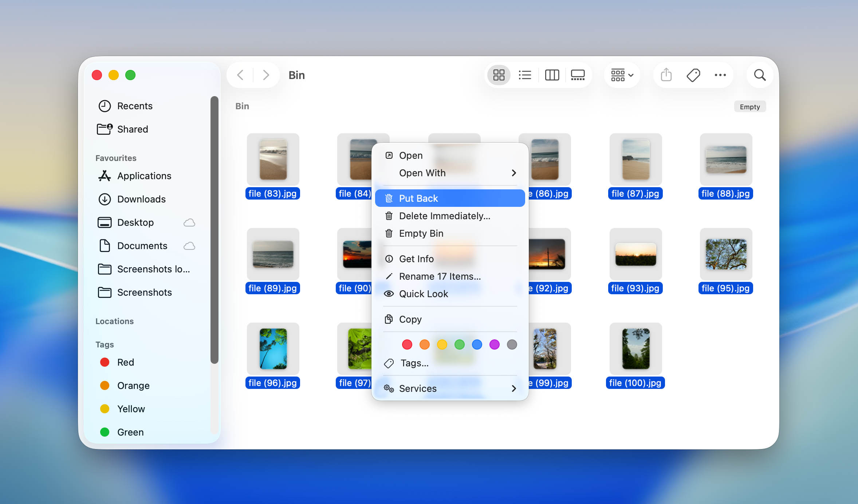Choose Delete Immediately... in the menu

pos(450,216)
